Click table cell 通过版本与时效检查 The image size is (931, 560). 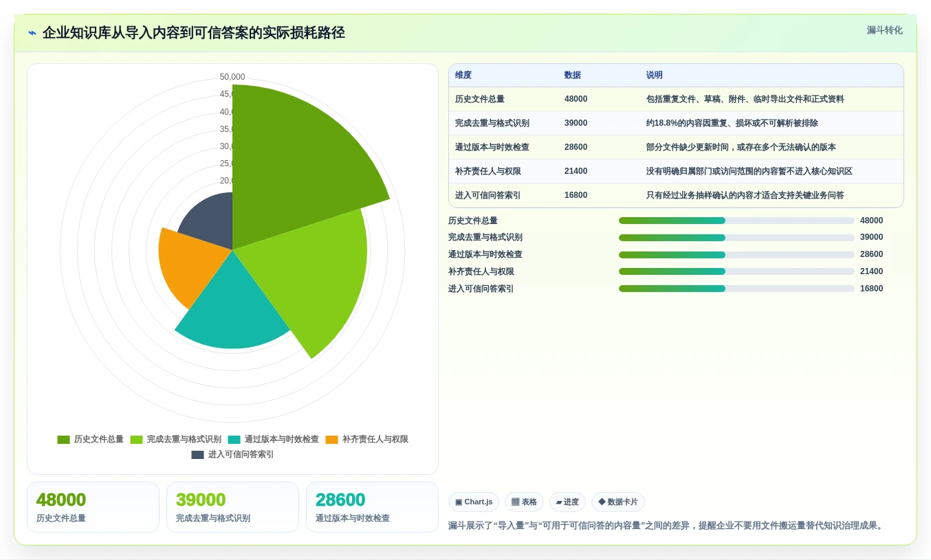[492, 148]
